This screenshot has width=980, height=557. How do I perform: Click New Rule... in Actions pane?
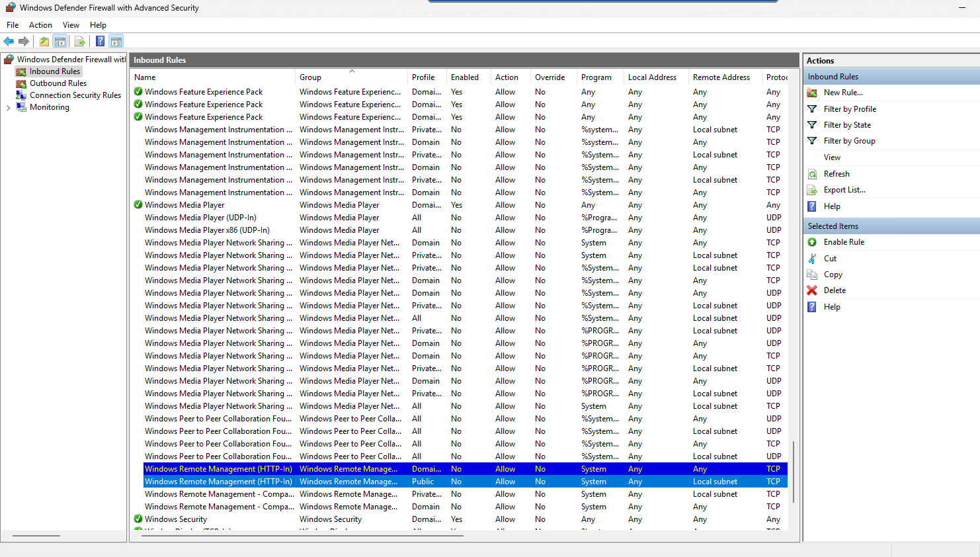(x=842, y=93)
